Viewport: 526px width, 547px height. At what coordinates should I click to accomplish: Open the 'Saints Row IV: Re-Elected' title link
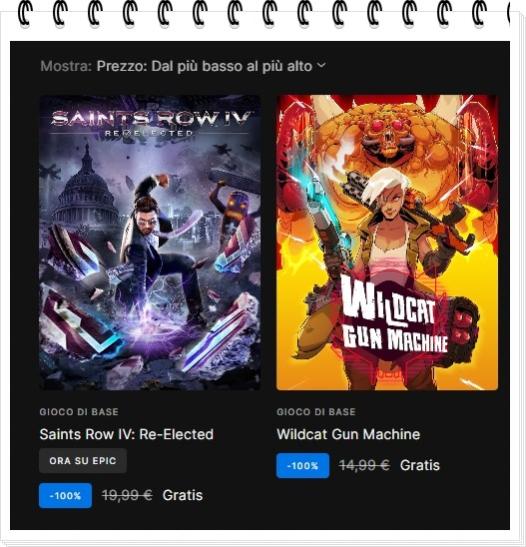click(127, 434)
